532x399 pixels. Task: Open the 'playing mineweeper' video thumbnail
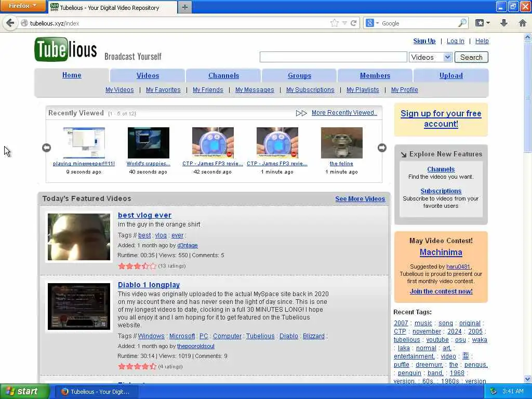84,143
